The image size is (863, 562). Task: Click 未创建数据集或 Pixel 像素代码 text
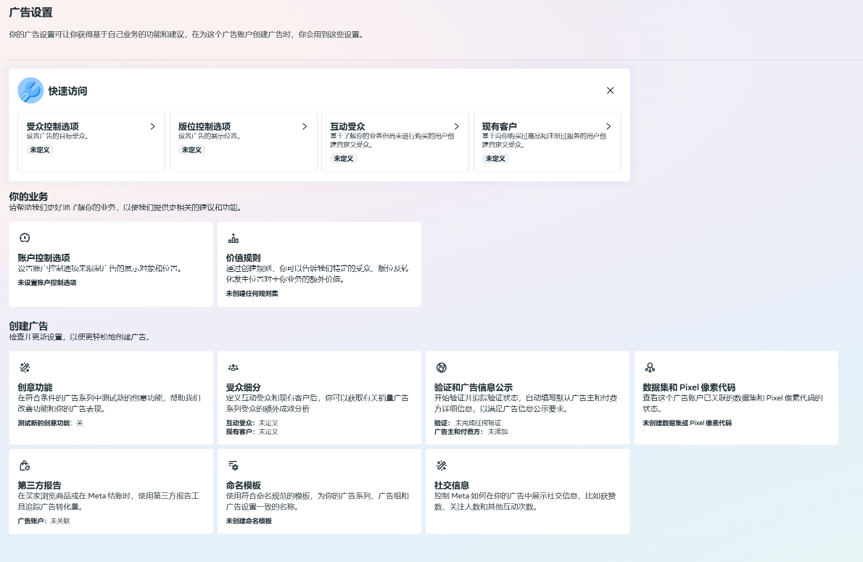[687, 423]
